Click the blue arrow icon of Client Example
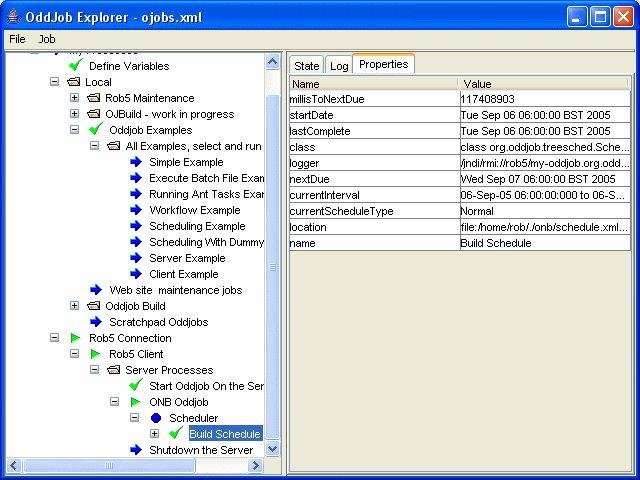The image size is (640, 480). point(136,274)
